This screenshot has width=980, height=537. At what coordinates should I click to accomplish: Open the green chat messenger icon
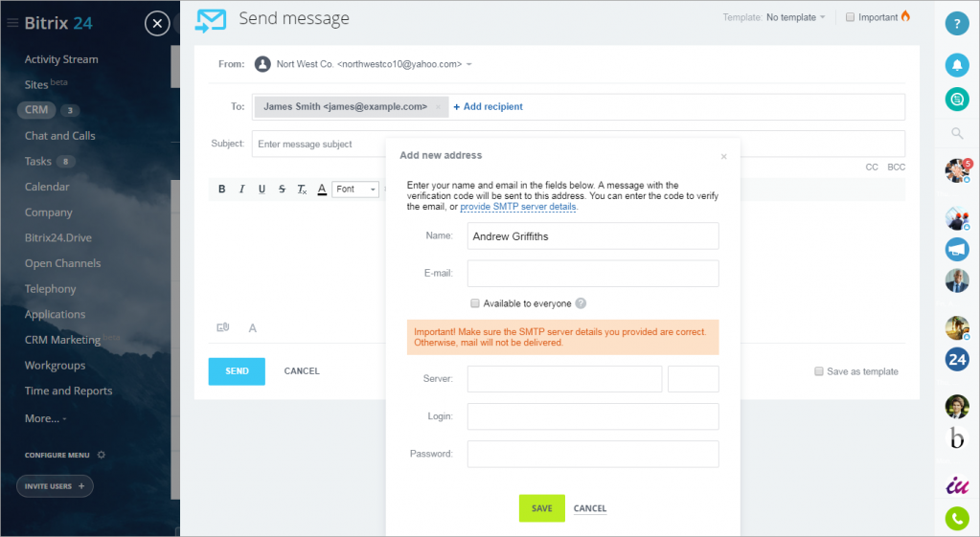(x=957, y=100)
